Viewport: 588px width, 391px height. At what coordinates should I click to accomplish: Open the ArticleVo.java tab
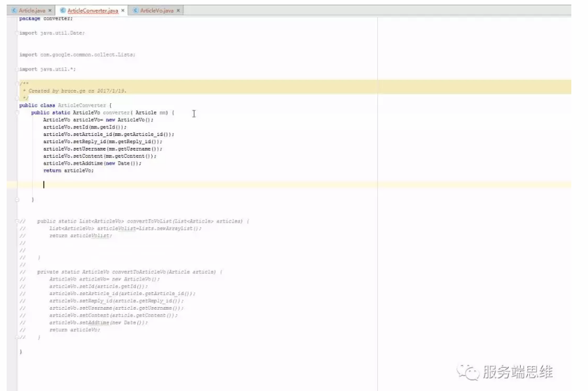point(157,11)
